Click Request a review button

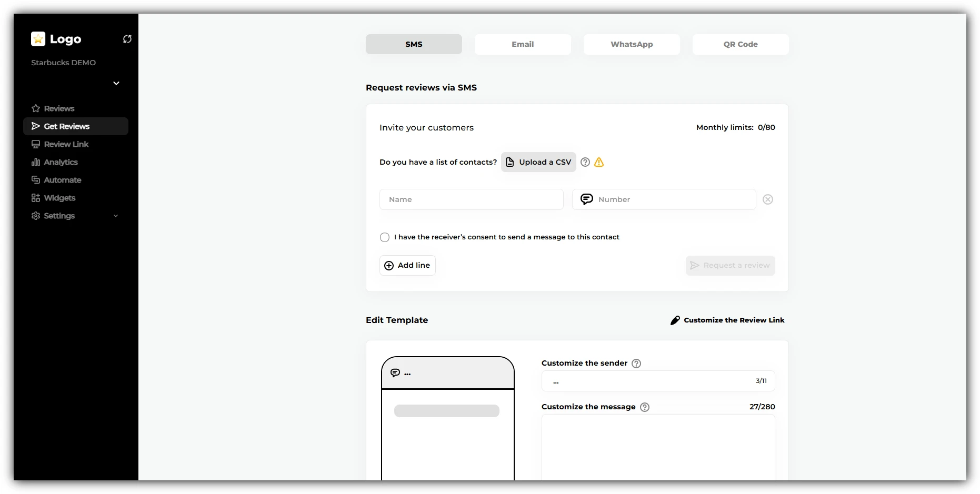731,265
